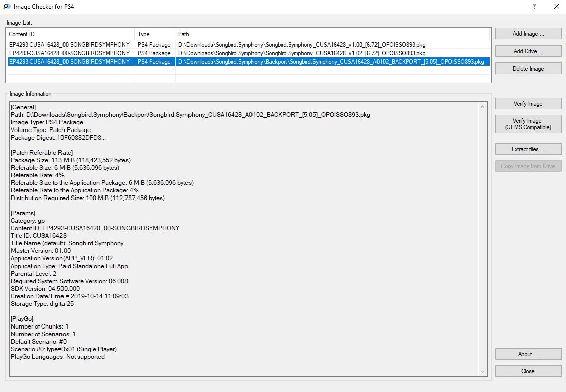This screenshot has height=392, width=566.
Task: Click the Title Name: Songbird Symphony line
Action: pyautogui.click(x=67, y=244)
